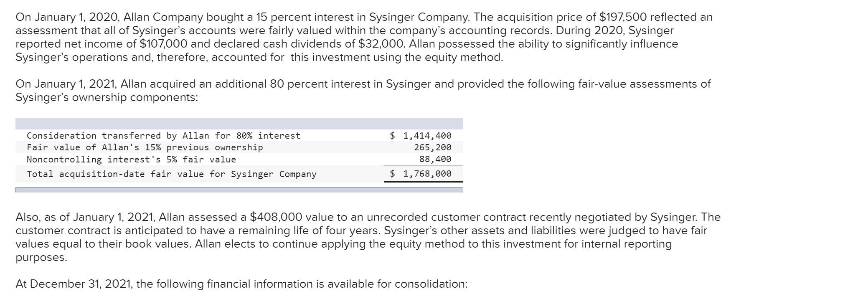Click the 265,200 value cell

432,147
